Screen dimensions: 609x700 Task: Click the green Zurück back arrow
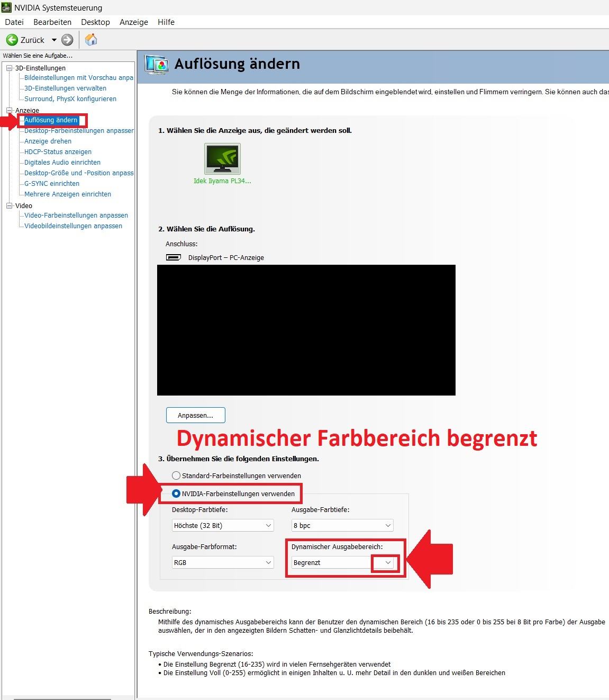(12, 40)
